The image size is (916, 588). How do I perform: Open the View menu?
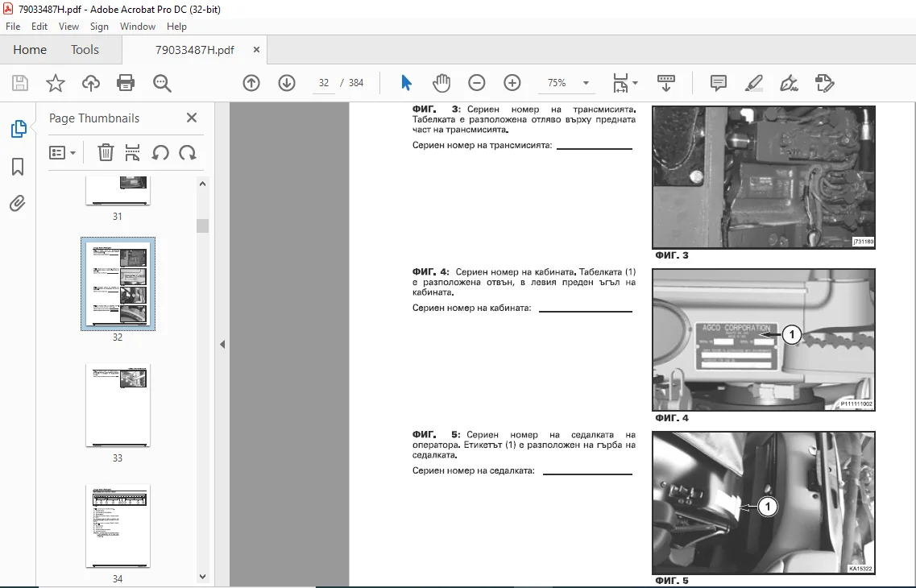point(68,27)
